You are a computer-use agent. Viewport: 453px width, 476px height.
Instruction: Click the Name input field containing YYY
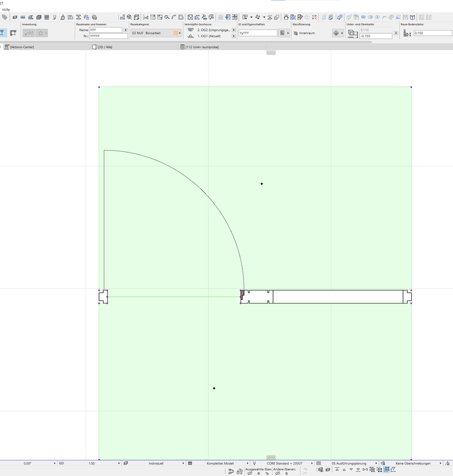(x=105, y=30)
